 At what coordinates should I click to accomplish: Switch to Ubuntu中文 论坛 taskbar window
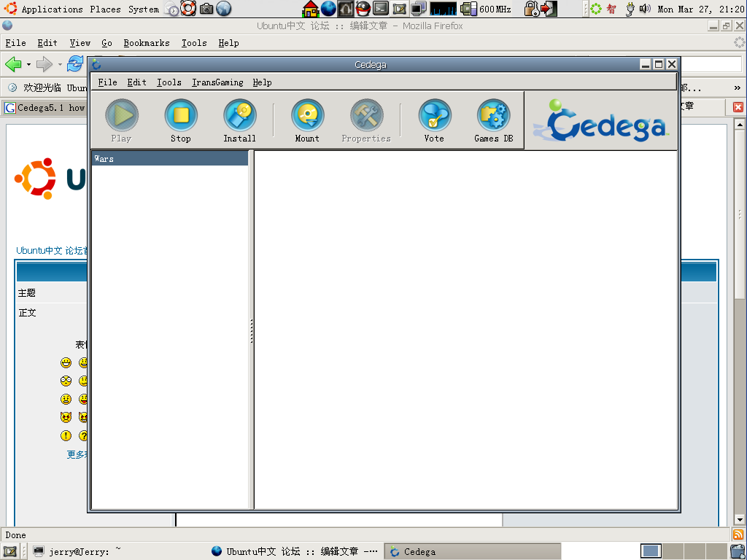(x=295, y=551)
